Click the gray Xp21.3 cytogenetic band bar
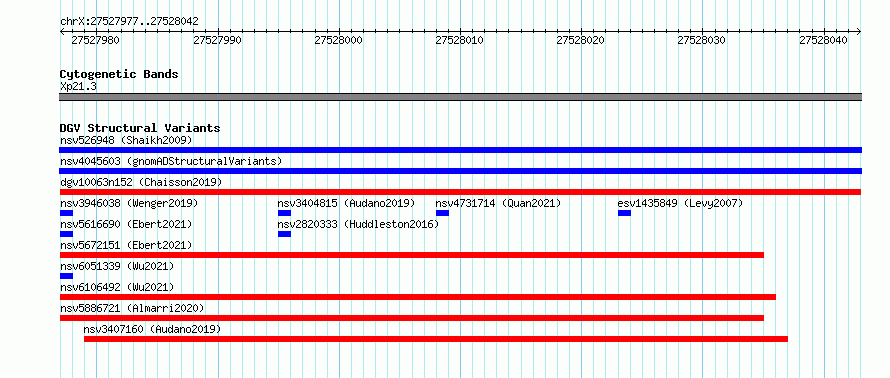 460,97
